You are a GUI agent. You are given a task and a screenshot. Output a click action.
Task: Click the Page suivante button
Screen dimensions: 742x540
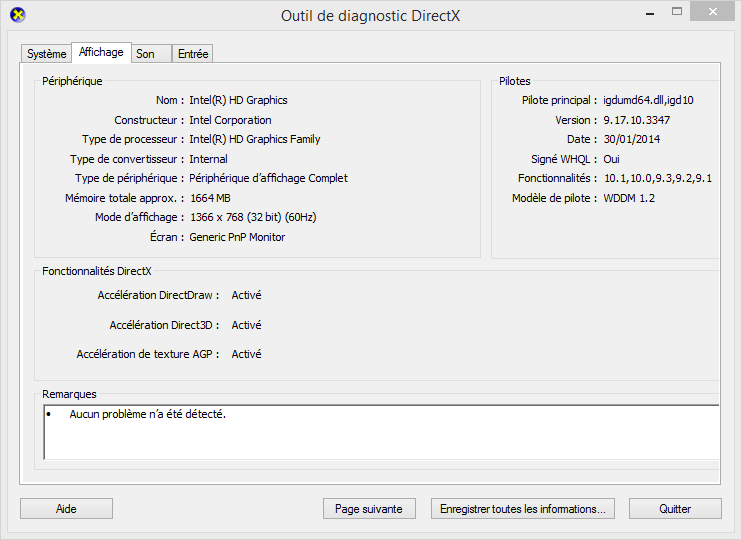(369, 509)
